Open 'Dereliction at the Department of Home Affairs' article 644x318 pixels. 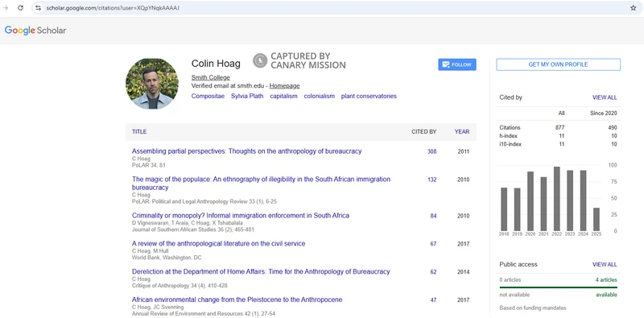(261, 271)
